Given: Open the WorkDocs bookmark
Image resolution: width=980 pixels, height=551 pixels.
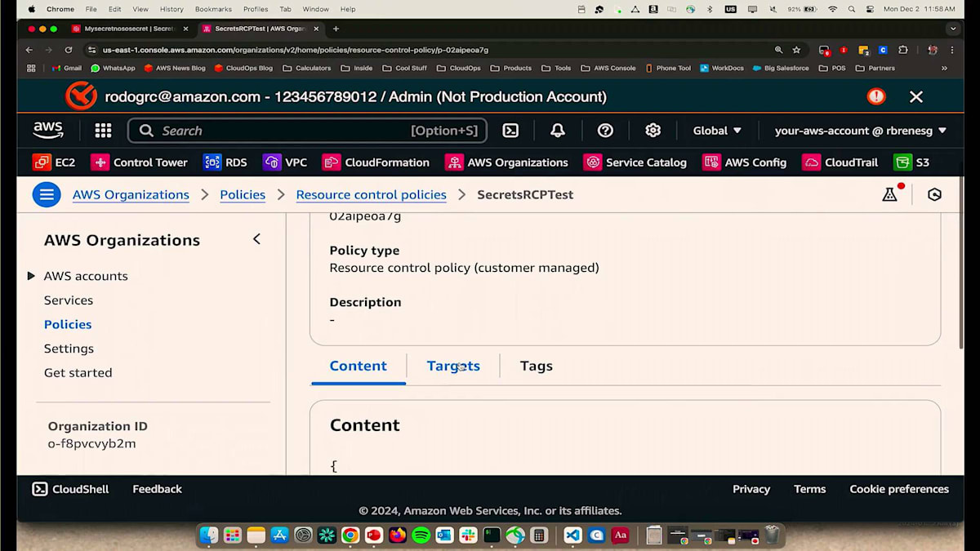Looking at the screenshot, I should coord(721,69).
